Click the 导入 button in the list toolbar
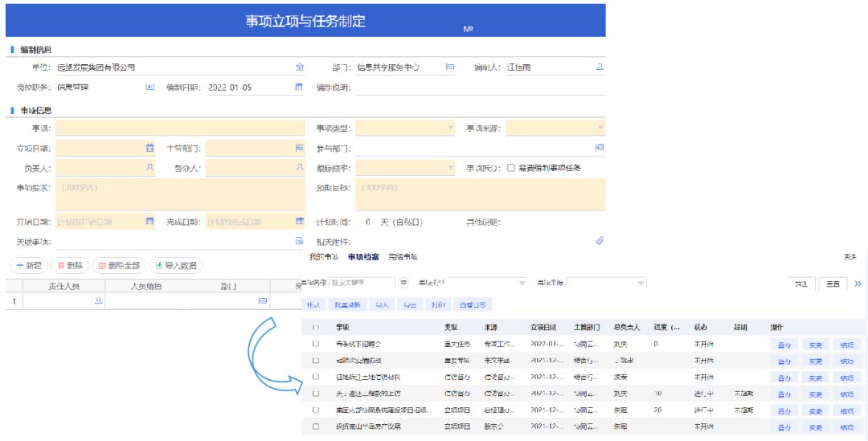This screenshot has height=441, width=868. [382, 305]
